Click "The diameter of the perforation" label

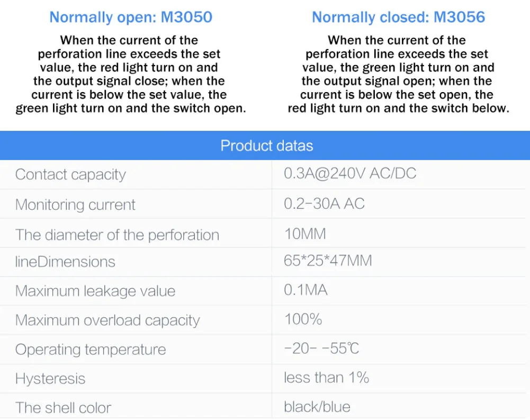pyautogui.click(x=117, y=235)
